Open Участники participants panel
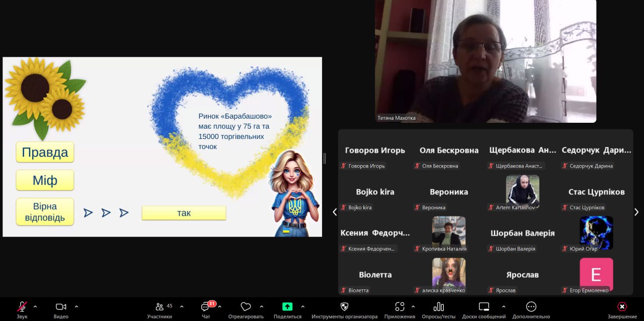 [159, 310]
